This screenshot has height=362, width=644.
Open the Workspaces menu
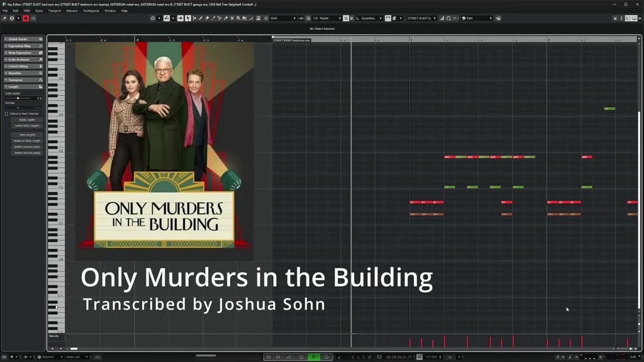point(91,11)
